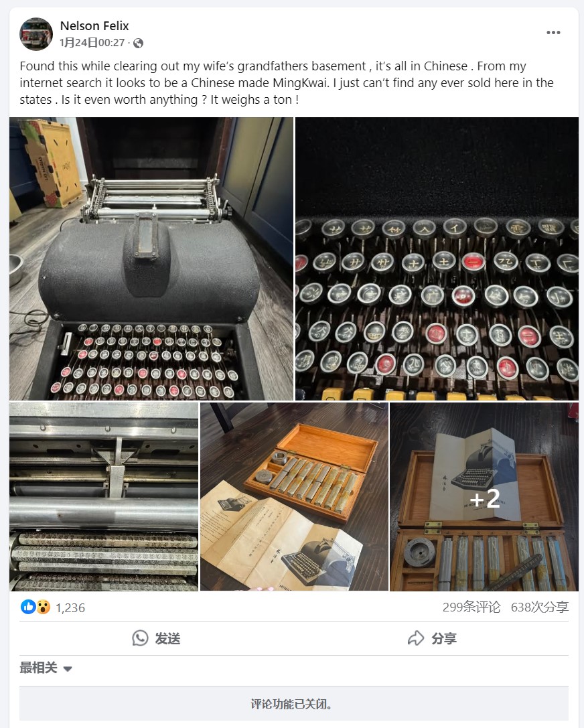584x728 pixels.
Task: Open the three-dot post options menu
Action: coord(553,33)
